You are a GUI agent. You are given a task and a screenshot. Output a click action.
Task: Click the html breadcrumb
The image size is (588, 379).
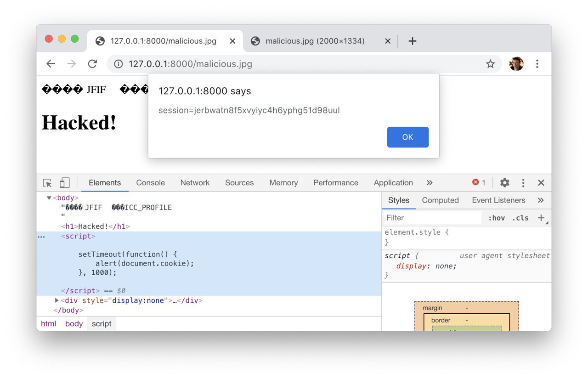coord(48,324)
